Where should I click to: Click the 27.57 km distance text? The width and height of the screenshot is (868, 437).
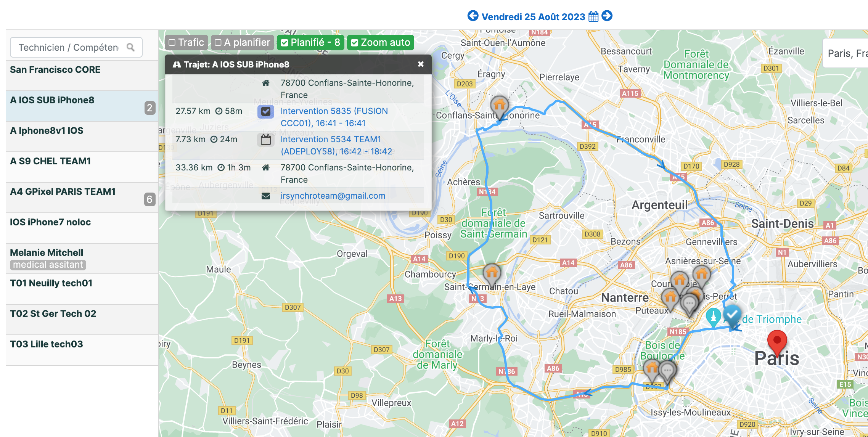pos(193,111)
